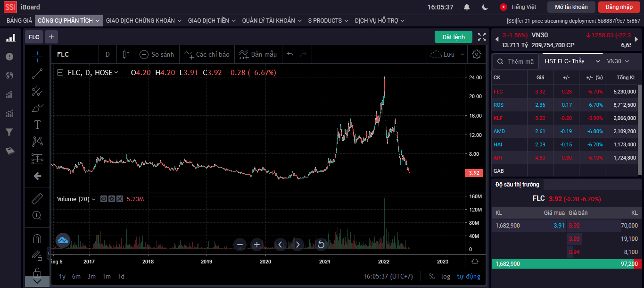Select the brush drawing tool
This screenshot has width=644, height=288.
coord(37,108)
